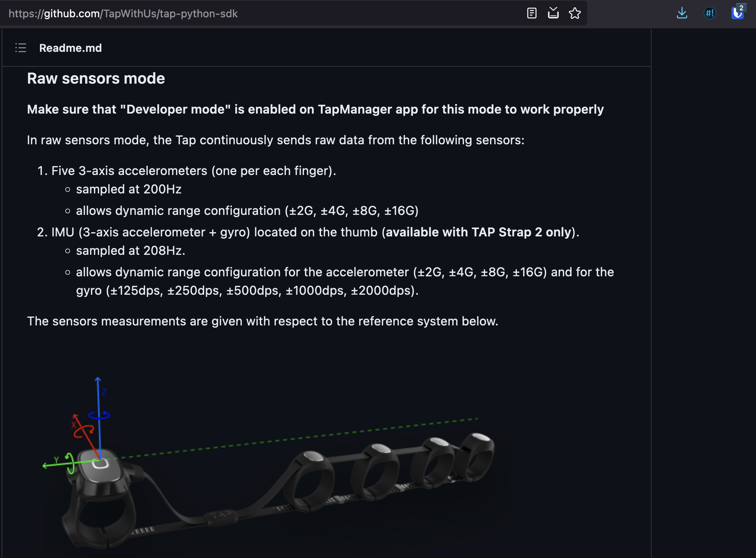Image resolution: width=756 pixels, height=558 pixels.
Task: Click the Raw sensors mode heading
Action: coord(96,78)
